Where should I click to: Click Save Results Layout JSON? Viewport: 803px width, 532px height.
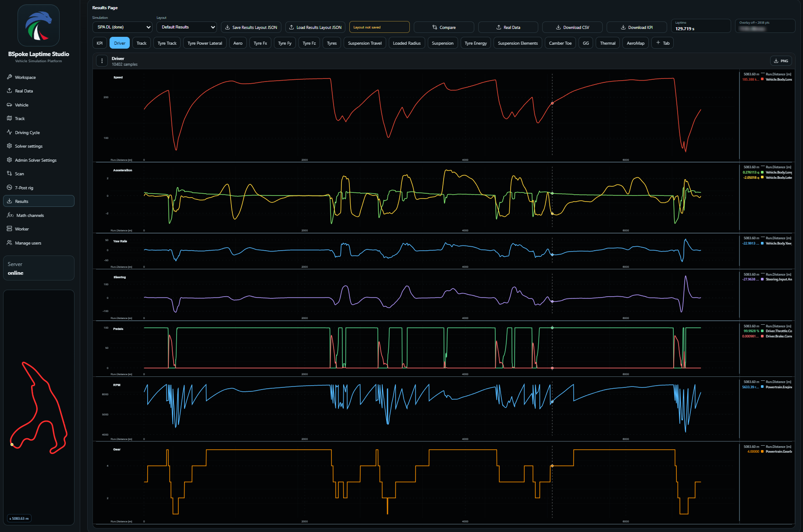251,27
